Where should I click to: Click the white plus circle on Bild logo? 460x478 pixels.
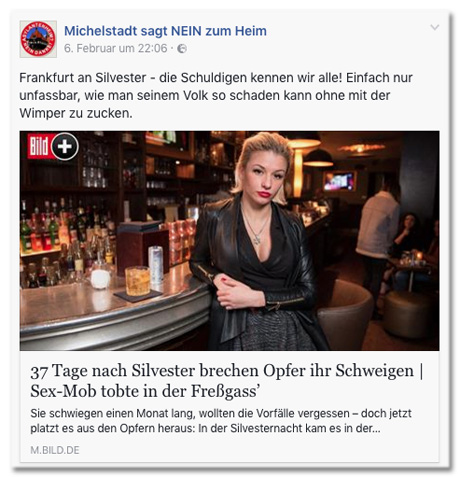65,146
